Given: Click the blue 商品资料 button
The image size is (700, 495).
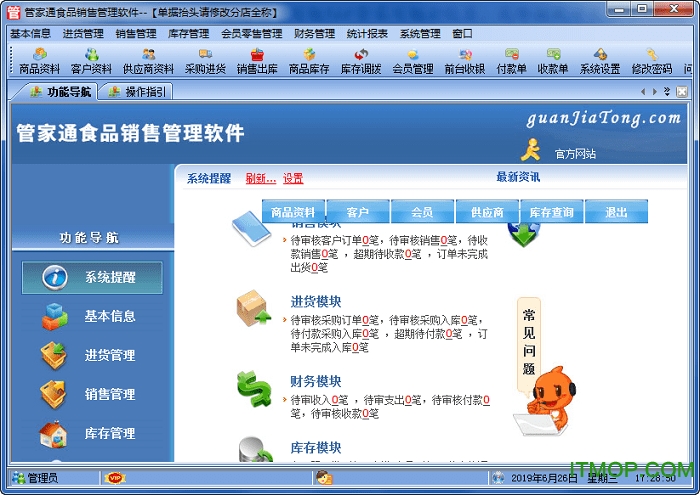Looking at the screenshot, I should click(293, 212).
